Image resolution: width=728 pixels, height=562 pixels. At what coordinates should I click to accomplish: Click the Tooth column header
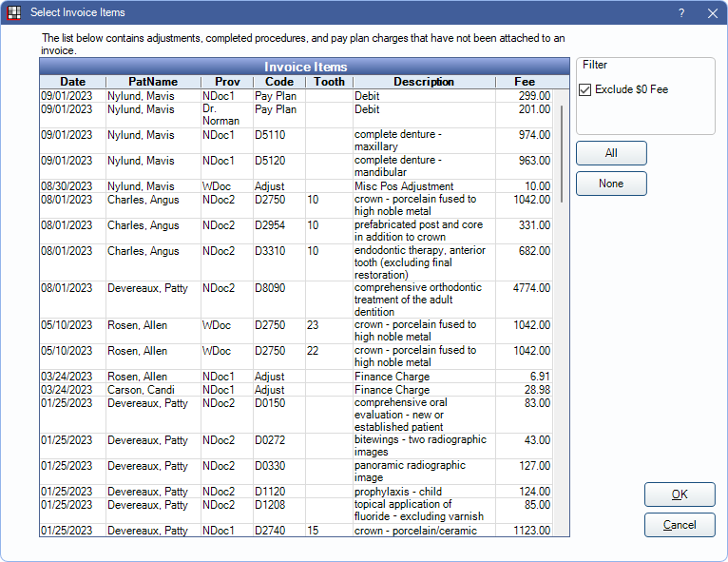click(329, 82)
